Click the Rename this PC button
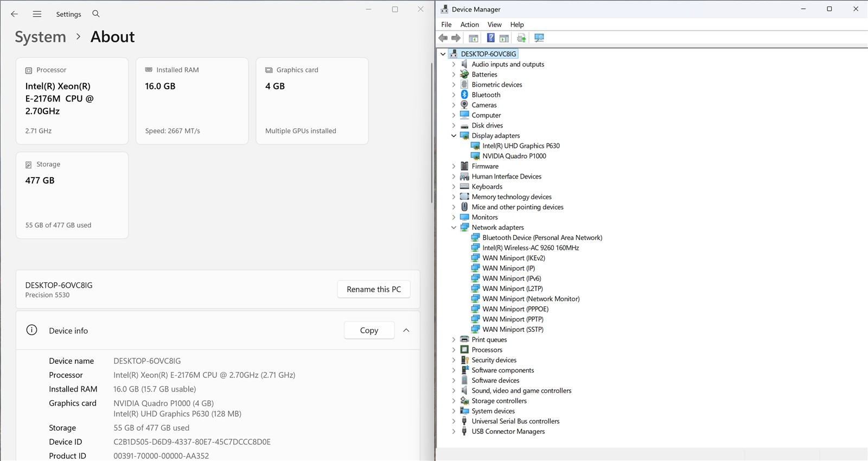The width and height of the screenshot is (868, 461). point(374,289)
